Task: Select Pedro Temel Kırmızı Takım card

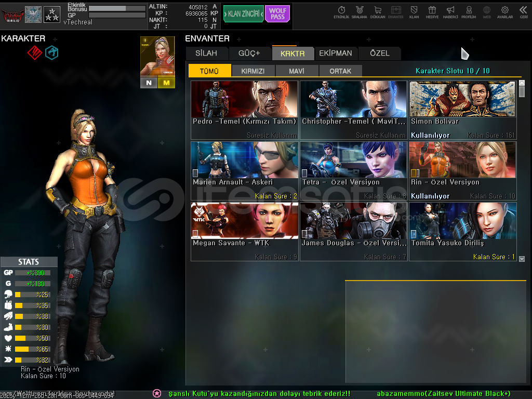Action: tap(245, 110)
